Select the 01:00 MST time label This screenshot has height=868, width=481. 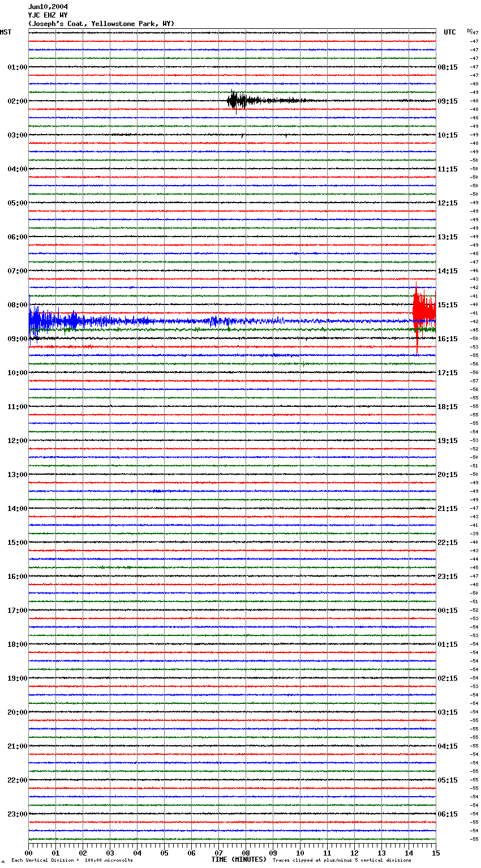click(18, 67)
